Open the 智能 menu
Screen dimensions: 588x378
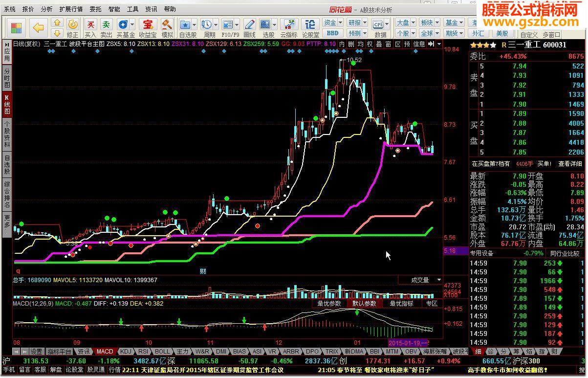coord(114,9)
